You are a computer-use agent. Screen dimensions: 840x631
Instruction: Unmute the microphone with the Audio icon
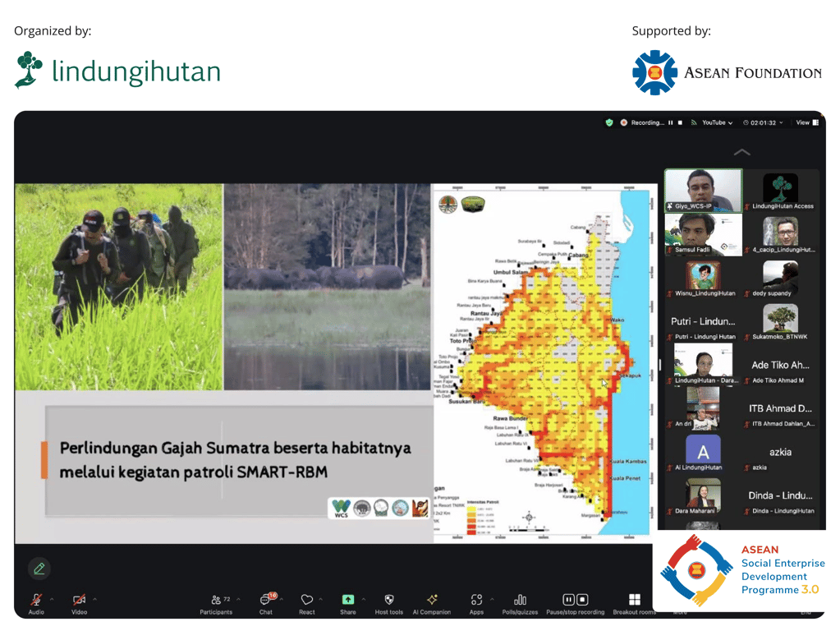tap(36, 600)
